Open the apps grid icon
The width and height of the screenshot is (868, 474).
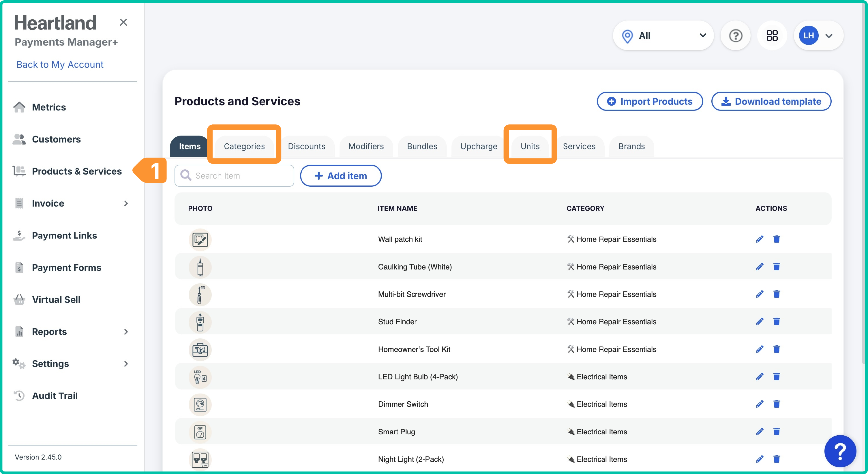[x=772, y=35]
